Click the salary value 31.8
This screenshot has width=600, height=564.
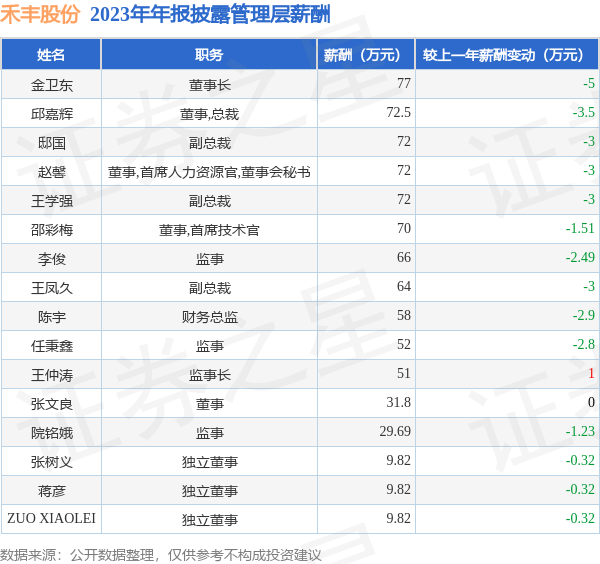(398, 402)
